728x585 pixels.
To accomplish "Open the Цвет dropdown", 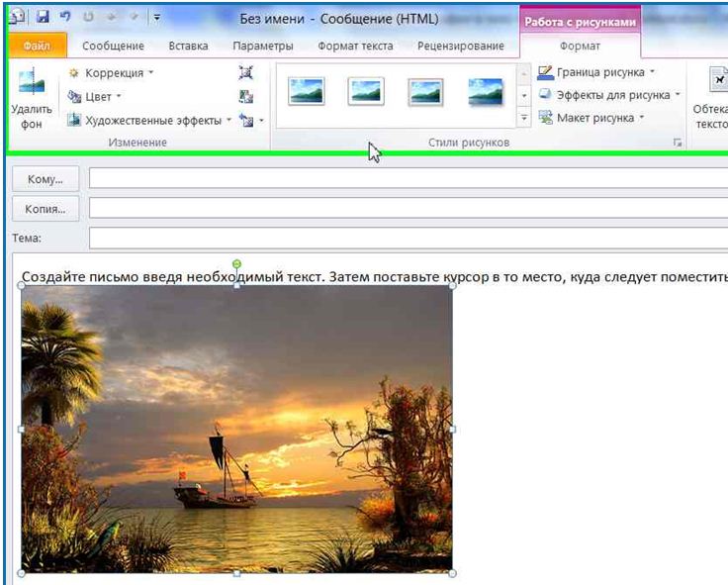I will point(94,97).
